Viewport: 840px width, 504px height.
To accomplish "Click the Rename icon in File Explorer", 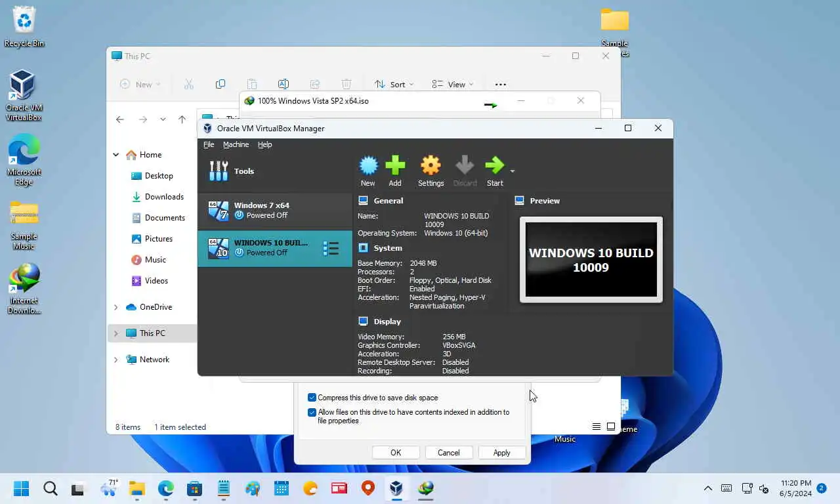I will coord(283,84).
